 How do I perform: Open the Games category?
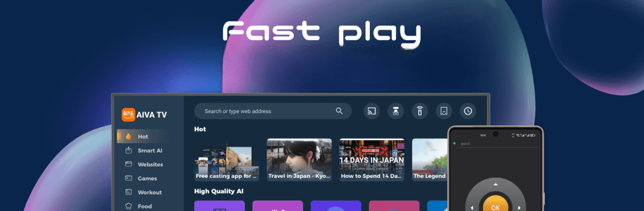coord(147,179)
